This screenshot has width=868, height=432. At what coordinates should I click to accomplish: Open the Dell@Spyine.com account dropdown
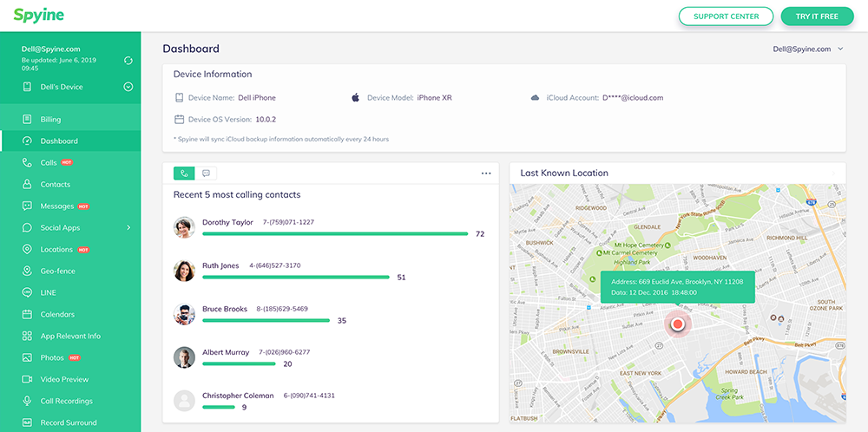(807, 49)
